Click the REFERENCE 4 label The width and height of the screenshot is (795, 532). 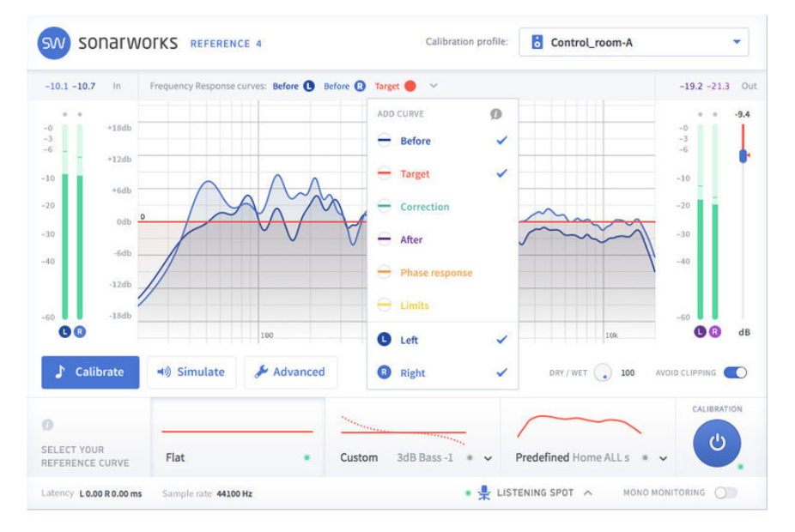(x=226, y=44)
